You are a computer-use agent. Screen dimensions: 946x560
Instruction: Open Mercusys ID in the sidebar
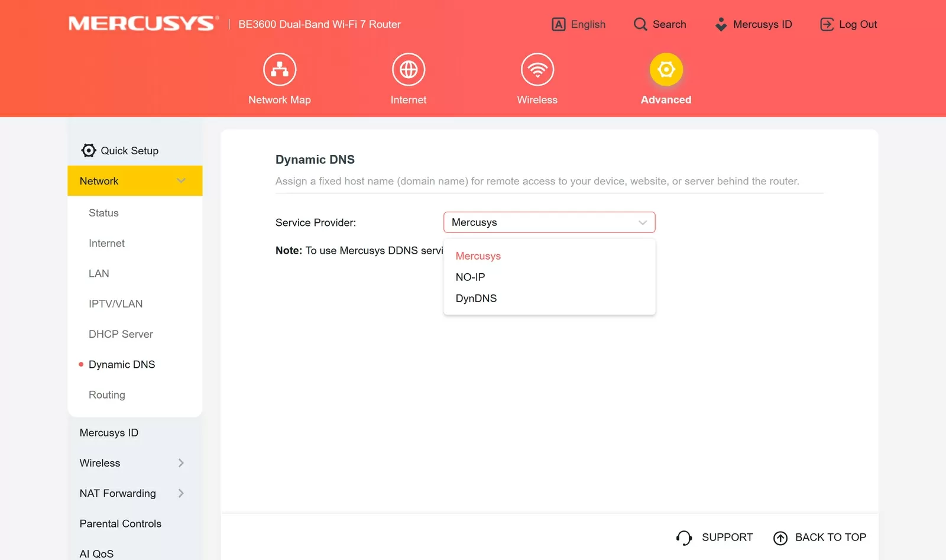coord(109,433)
